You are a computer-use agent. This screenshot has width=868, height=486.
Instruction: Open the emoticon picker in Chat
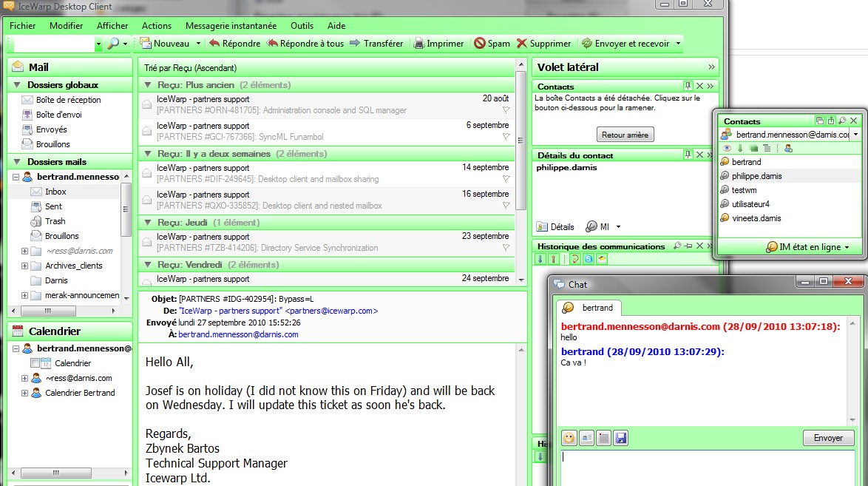569,438
